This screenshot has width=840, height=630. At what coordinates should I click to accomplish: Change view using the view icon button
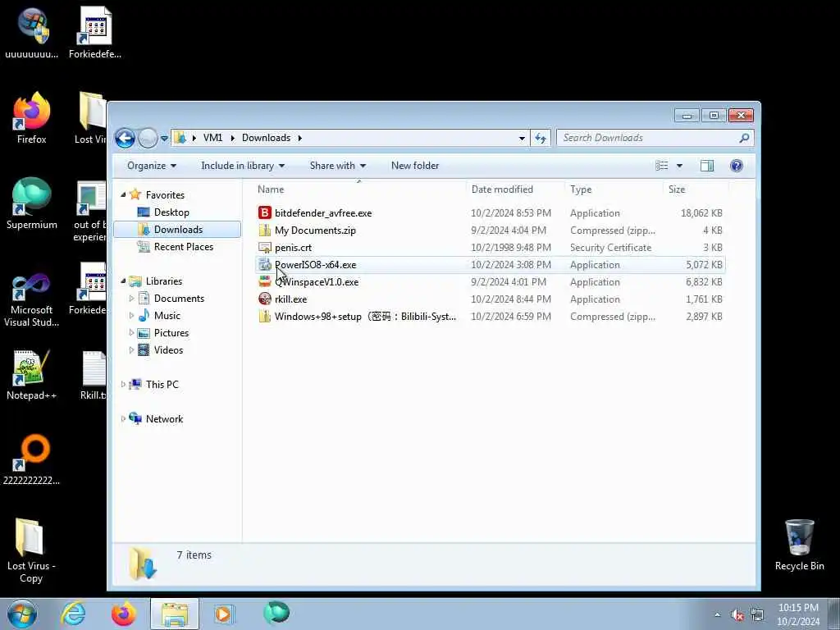pyautogui.click(x=662, y=166)
